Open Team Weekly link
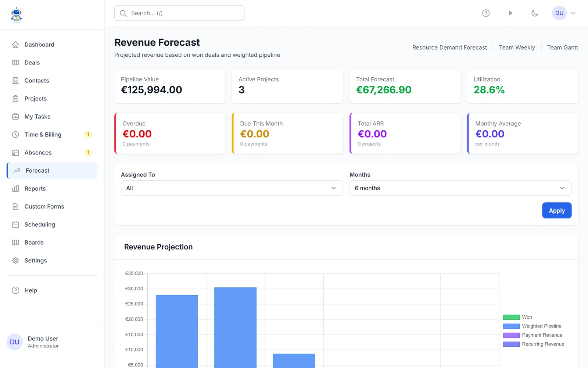Image resolution: width=588 pixels, height=368 pixels. (x=517, y=47)
